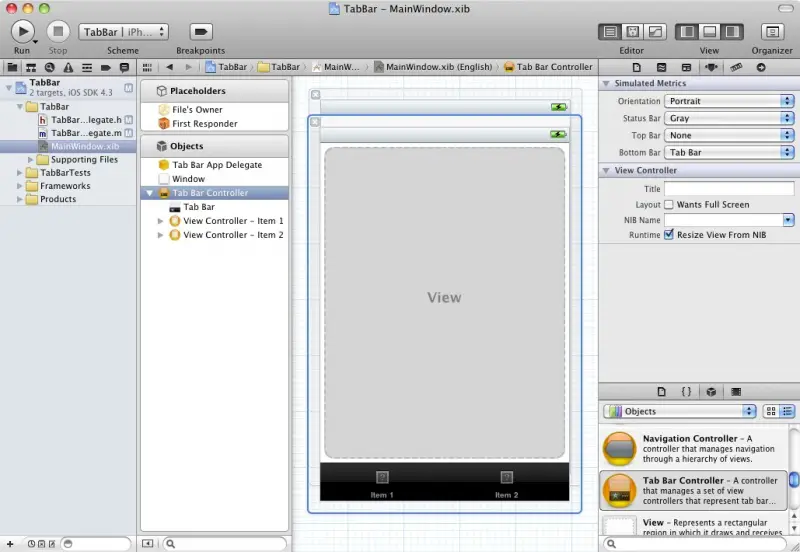The image size is (800, 552).
Task: Click the view controller Title field
Action: [x=729, y=188]
